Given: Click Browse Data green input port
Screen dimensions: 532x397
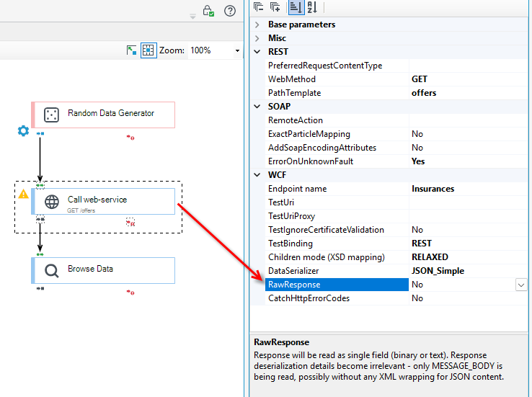Looking at the screenshot, I should pos(40,254).
